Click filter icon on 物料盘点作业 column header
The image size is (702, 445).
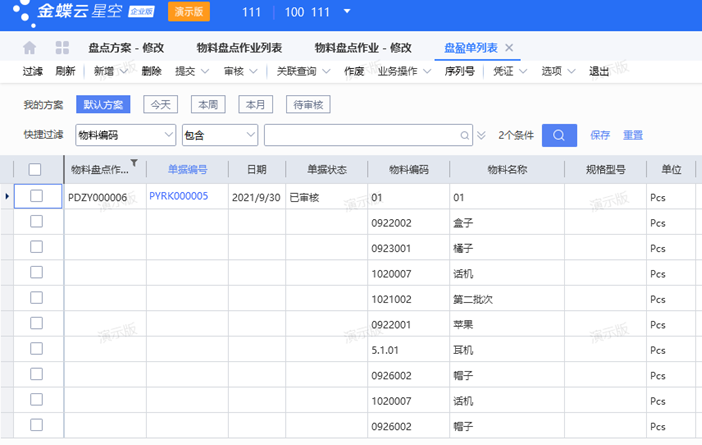135,164
